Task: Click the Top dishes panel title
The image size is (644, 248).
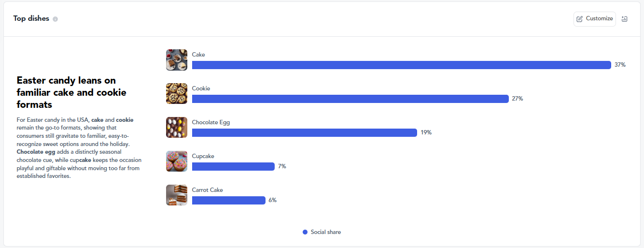Action: coord(31,19)
